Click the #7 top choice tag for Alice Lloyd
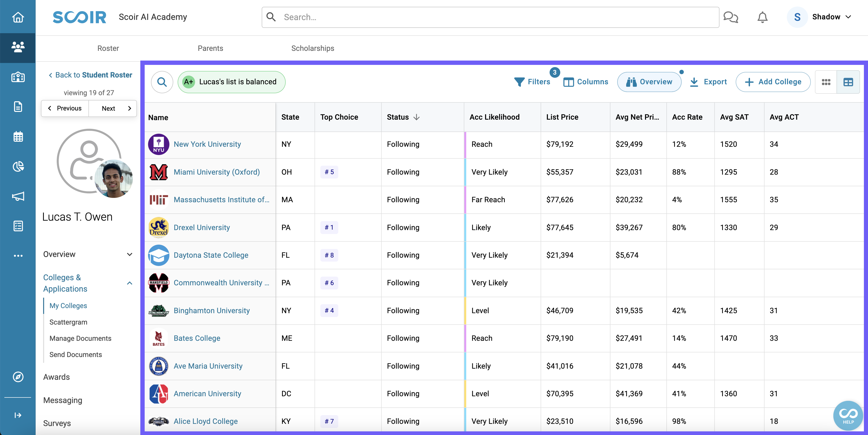The height and width of the screenshot is (435, 868). click(329, 421)
